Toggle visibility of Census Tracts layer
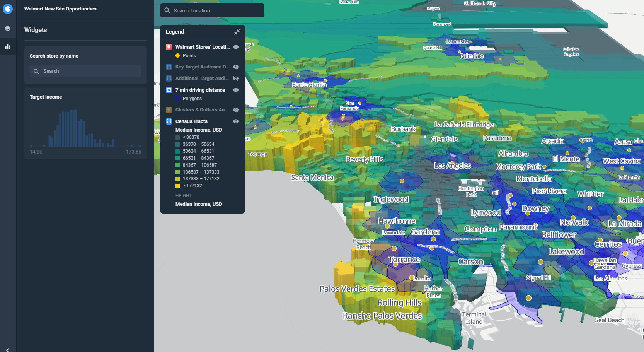 pyautogui.click(x=236, y=121)
